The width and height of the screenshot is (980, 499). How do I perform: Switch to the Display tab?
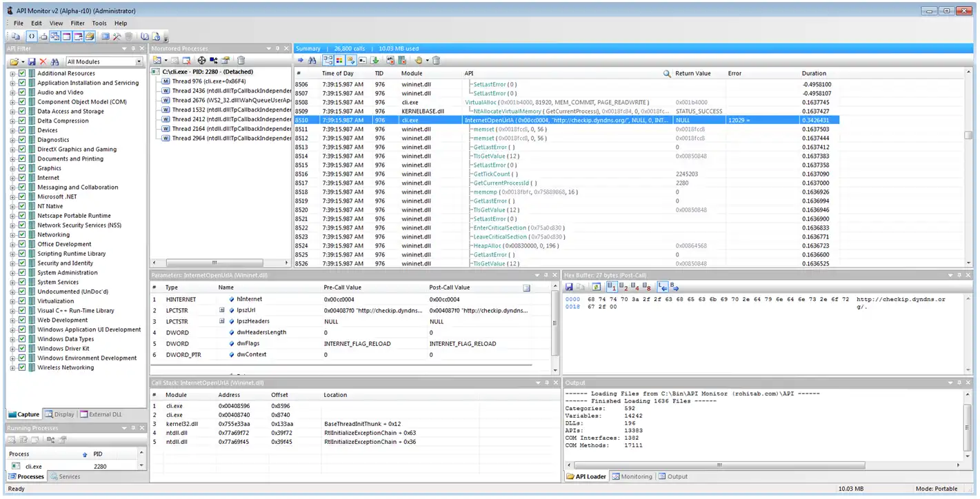point(60,415)
